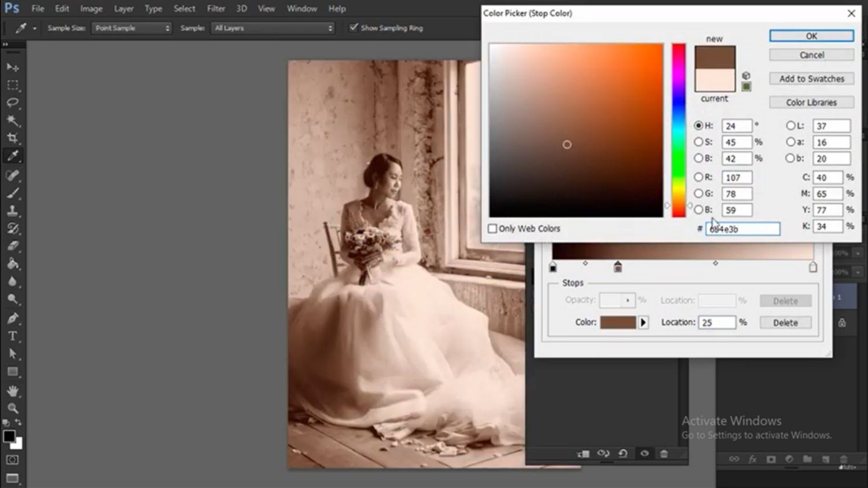Select the L lightness radio button
This screenshot has width=868, height=488.
(x=790, y=126)
